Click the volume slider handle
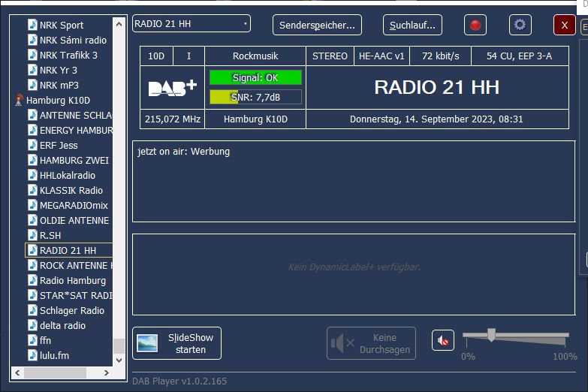 (x=491, y=335)
